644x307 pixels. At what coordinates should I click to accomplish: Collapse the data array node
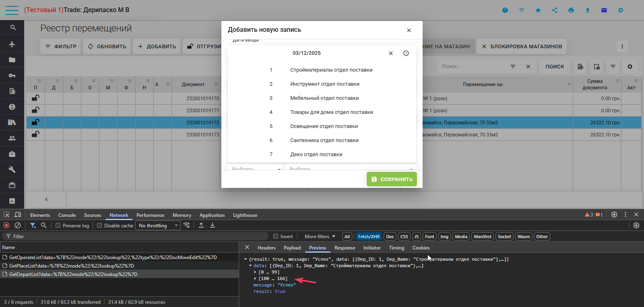click(x=250, y=266)
